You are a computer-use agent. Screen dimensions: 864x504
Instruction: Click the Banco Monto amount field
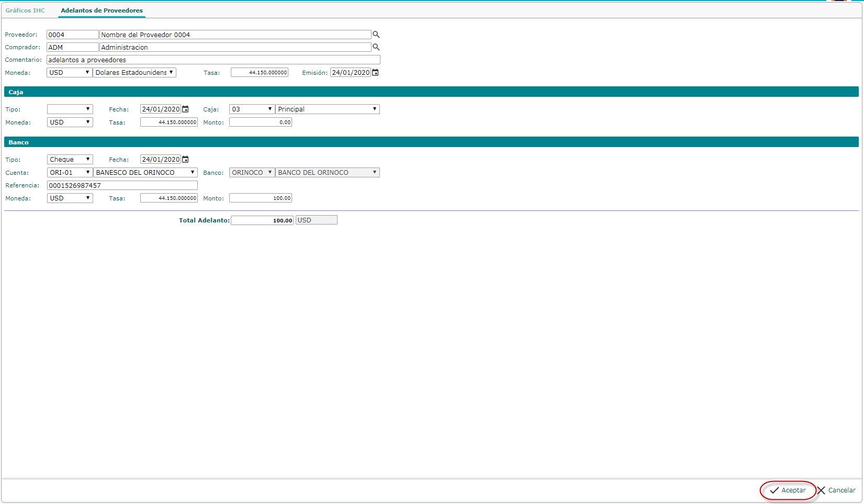click(x=260, y=198)
